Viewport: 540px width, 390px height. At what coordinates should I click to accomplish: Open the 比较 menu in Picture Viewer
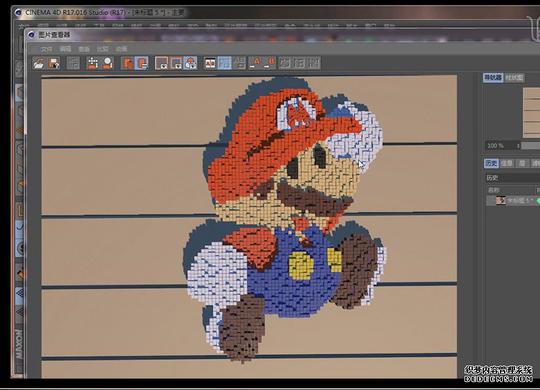point(103,49)
